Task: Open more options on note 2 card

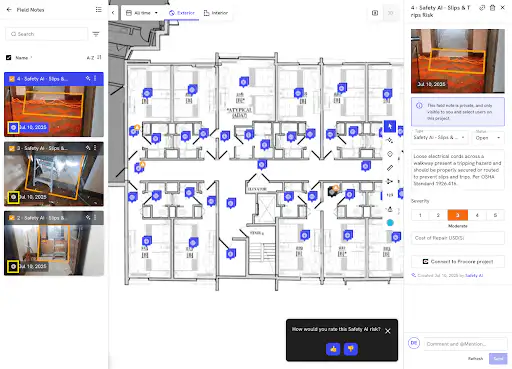Action: click(95, 217)
